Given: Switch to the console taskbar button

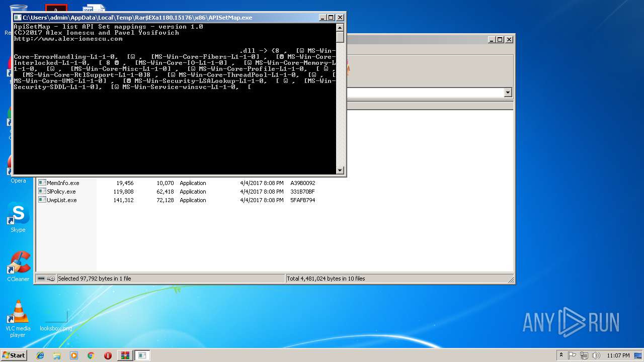Looking at the screenshot, I should coord(142,355).
